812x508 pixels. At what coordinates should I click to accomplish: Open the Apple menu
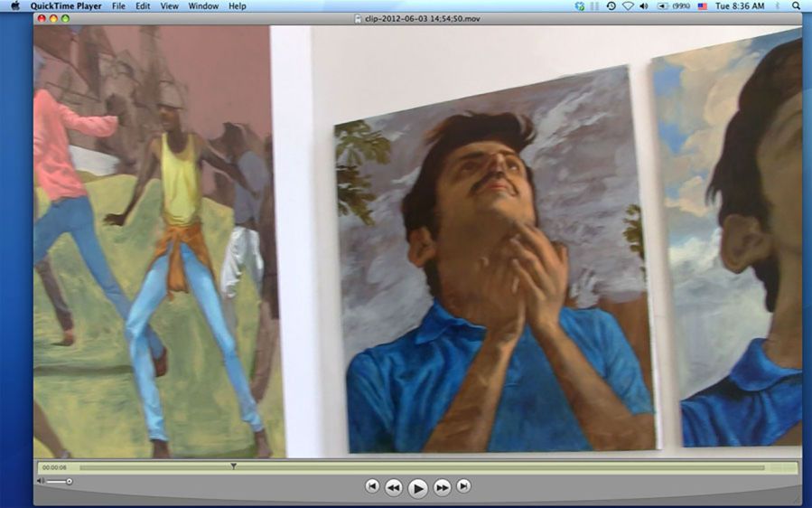[15, 6]
